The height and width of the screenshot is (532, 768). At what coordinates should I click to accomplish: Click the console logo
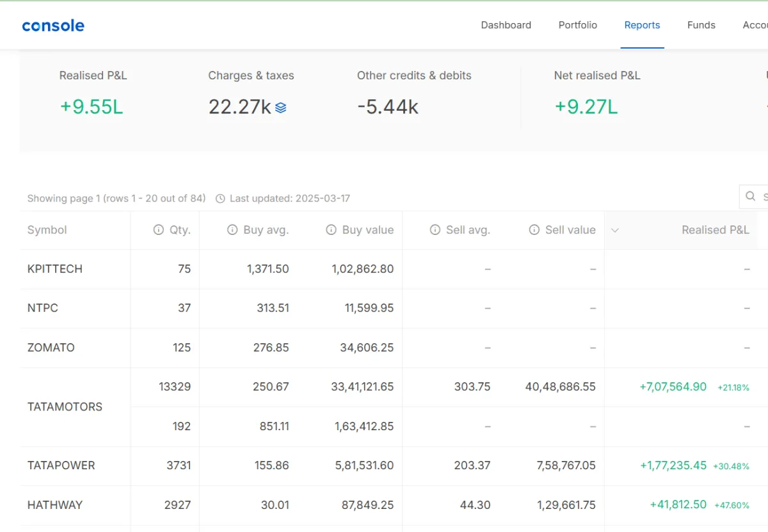click(x=53, y=26)
